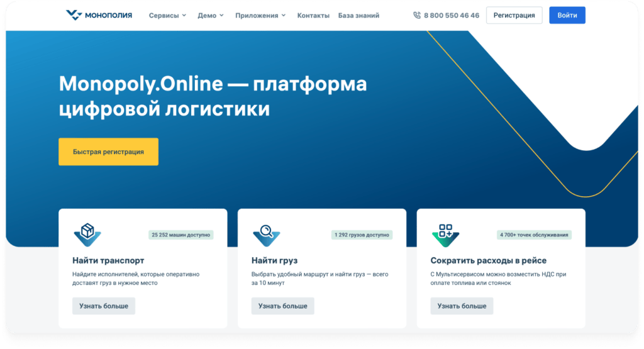Click Узнать больше under Найти груз
The height and width of the screenshot is (349, 644).
point(283,306)
